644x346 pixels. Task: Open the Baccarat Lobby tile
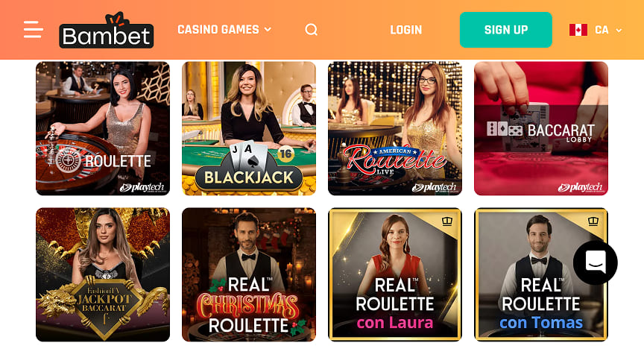[x=541, y=128]
